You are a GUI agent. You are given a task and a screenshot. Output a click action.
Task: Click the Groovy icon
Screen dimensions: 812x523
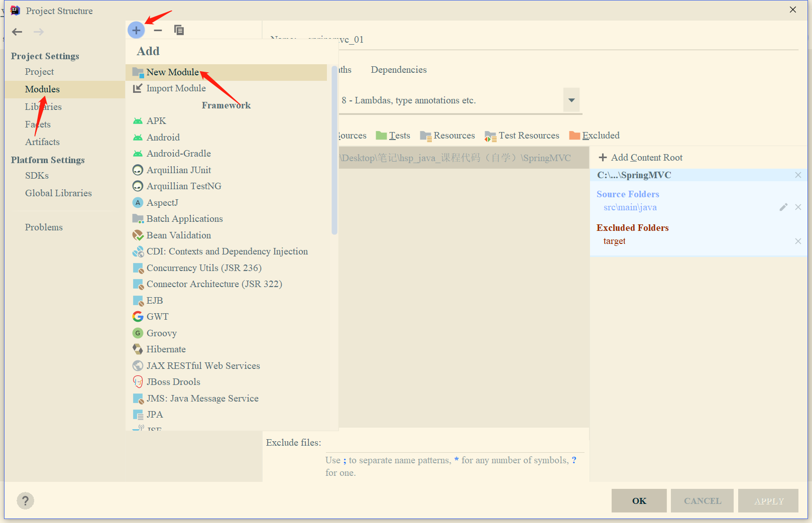(x=138, y=333)
